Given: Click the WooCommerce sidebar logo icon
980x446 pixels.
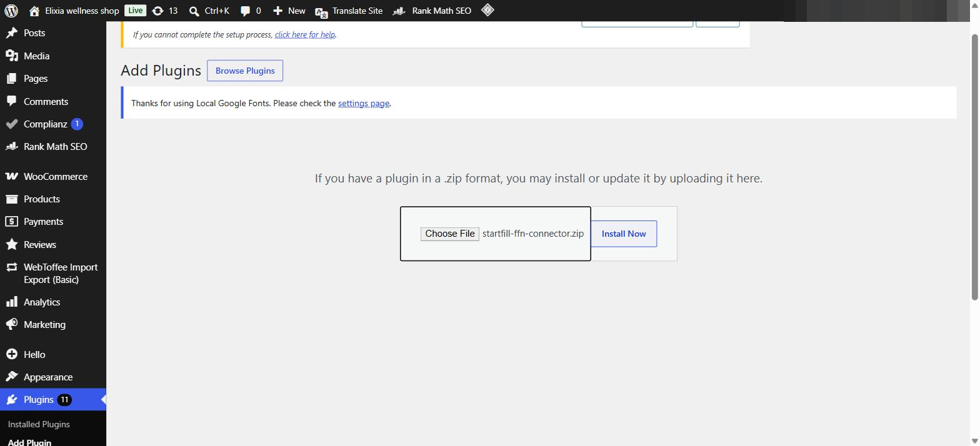Looking at the screenshot, I should [x=11, y=176].
